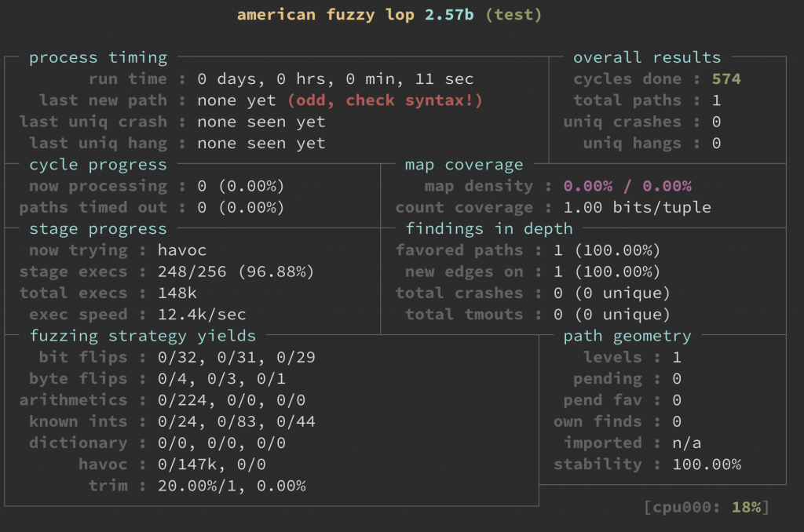Click the bit flips value '0/32, 0/31, 0/29'

coord(236,357)
